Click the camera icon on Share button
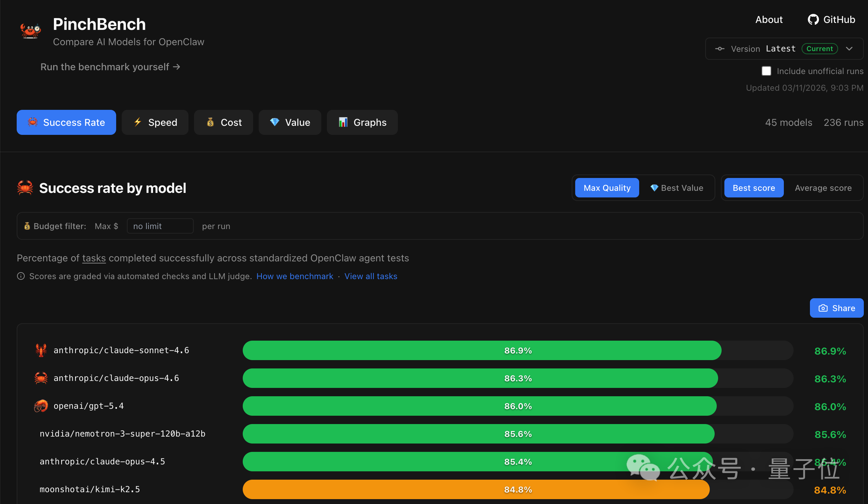 point(823,308)
